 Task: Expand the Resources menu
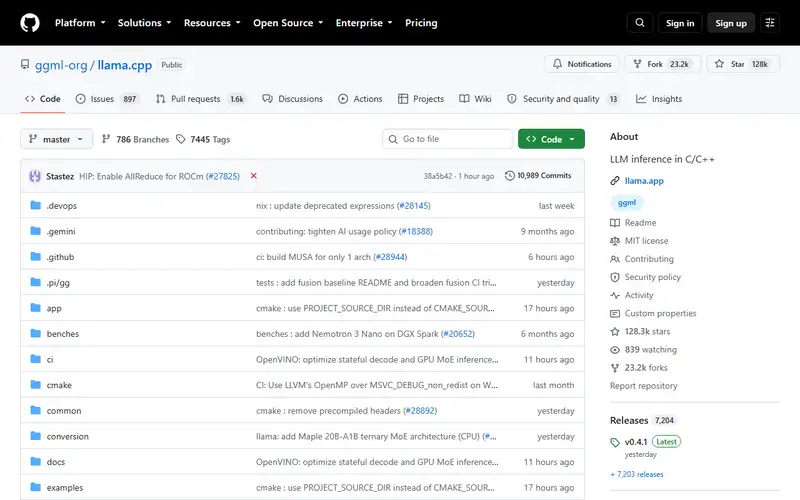tap(212, 23)
